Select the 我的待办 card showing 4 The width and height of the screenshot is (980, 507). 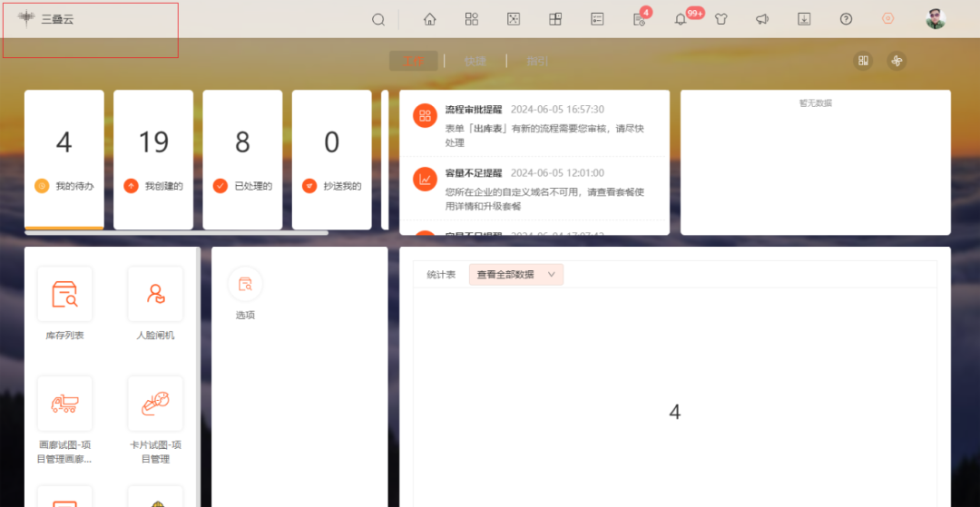[64, 160]
